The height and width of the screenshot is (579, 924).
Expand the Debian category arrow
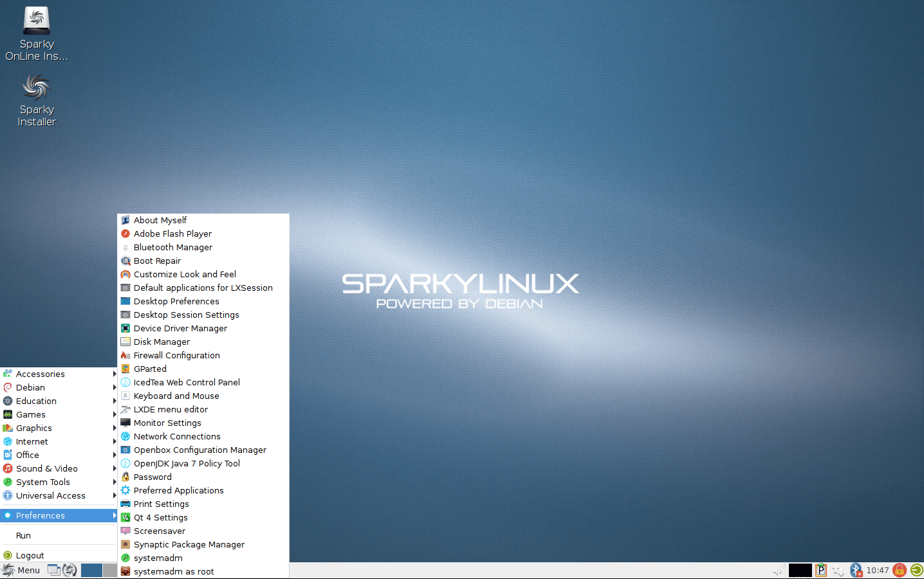115,387
